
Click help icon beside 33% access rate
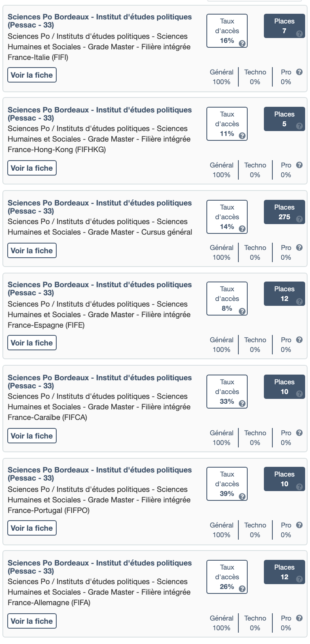click(242, 404)
